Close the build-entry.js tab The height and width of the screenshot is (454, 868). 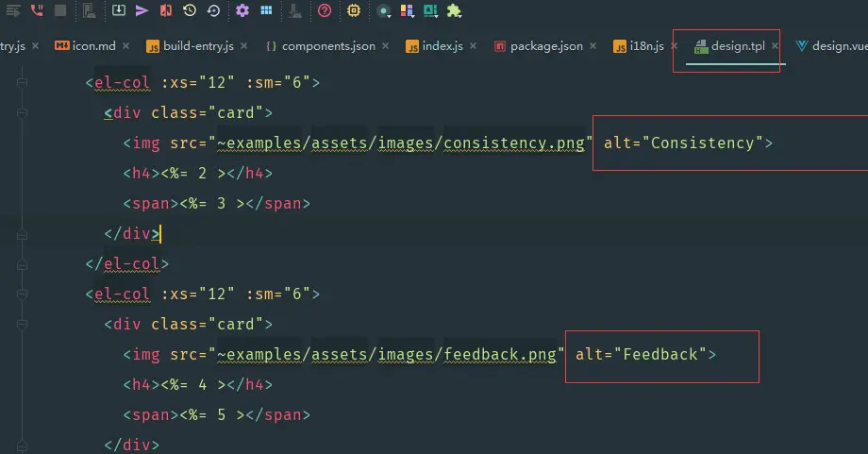tap(243, 46)
